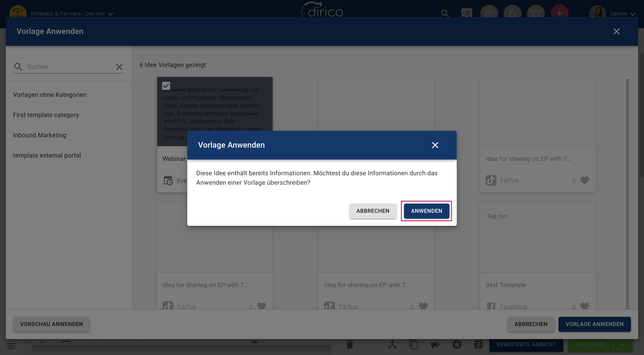Click Facebook icon on dest Template card
Image resolution: width=644 pixels, height=355 pixels.
[491, 306]
